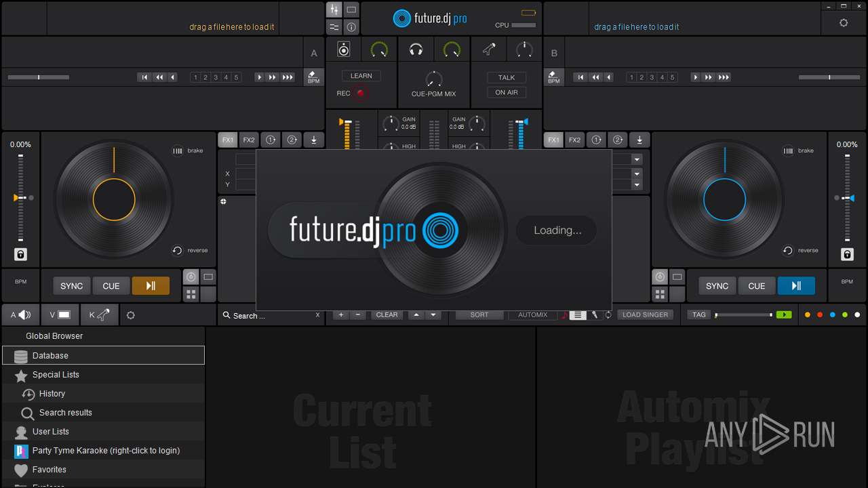Click the pads grid icon on deck A
The width and height of the screenshot is (868, 488).
click(191, 294)
